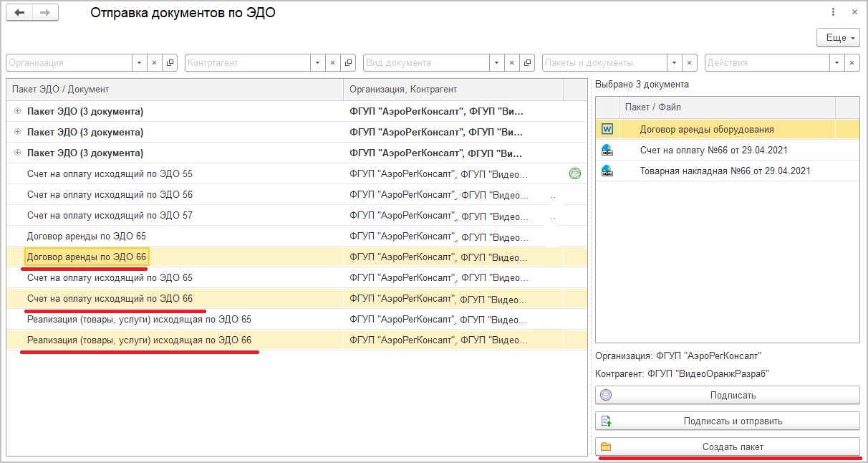Select Счет на оплату исходящий по ЭДО 65
Viewport: 868px width, 463px height.
click(x=110, y=277)
